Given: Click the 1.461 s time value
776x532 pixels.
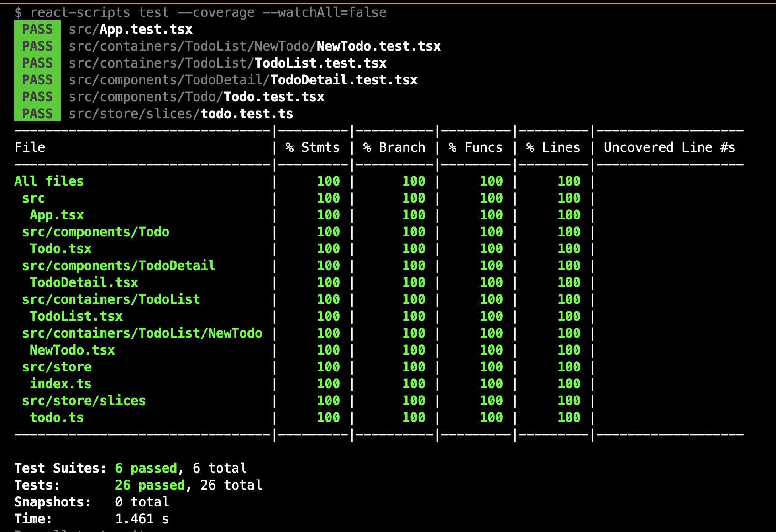Looking at the screenshot, I should click(142, 519).
